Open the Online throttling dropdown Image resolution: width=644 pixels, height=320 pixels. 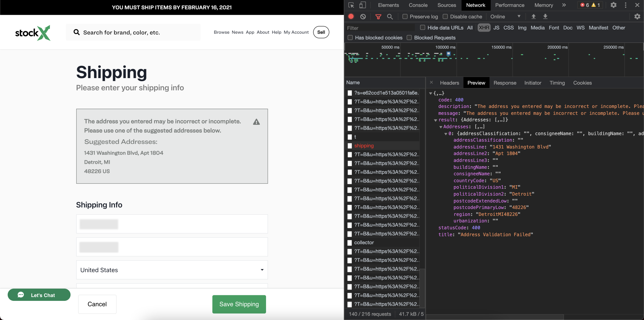pyautogui.click(x=505, y=17)
